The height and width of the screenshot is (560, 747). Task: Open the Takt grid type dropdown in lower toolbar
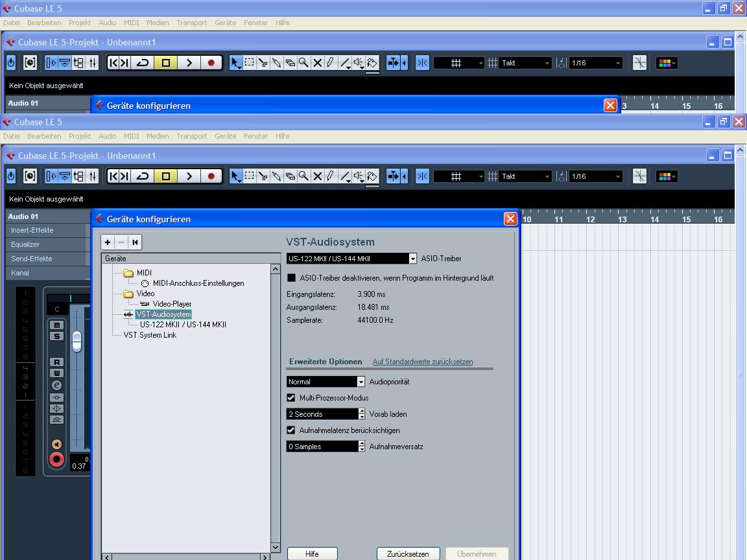pos(525,176)
